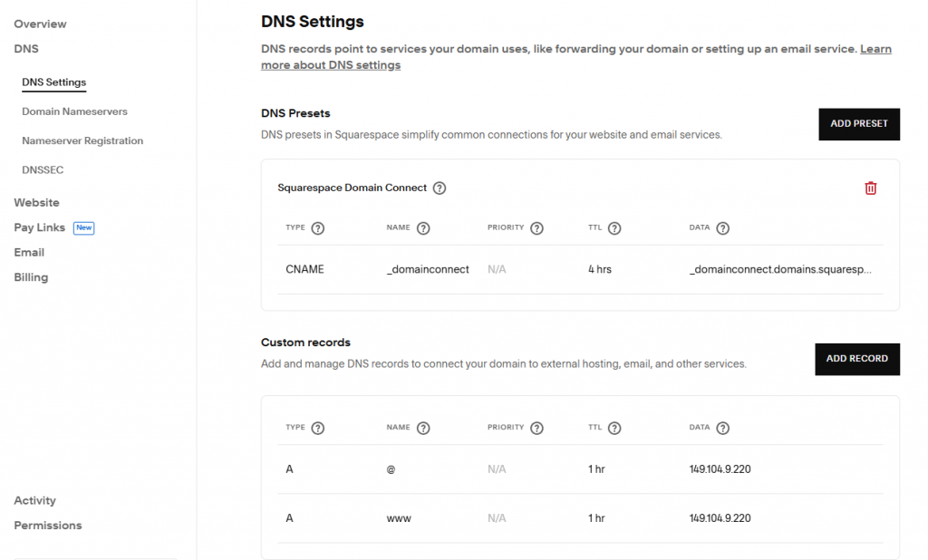Screen dimensions: 928x560
Task: Open Nameserver Registration in the sidebar
Action: click(x=82, y=140)
